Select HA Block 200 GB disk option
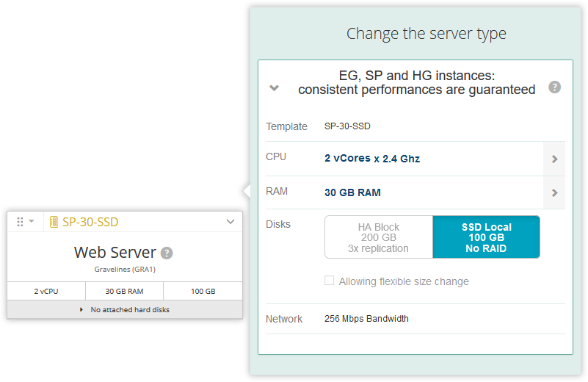588x382 pixels. tap(379, 237)
